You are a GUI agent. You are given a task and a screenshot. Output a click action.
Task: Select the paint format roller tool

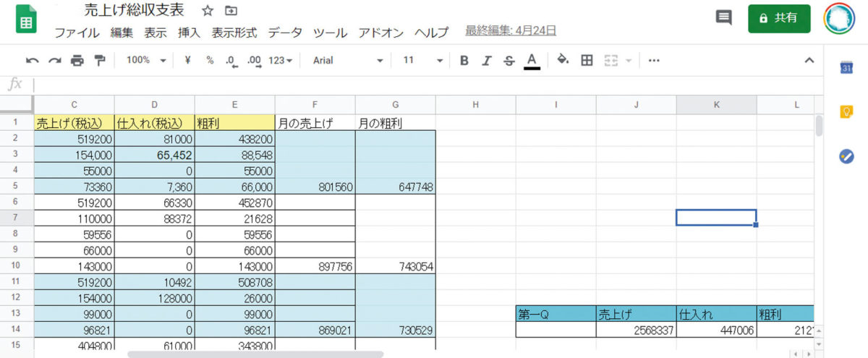tap(100, 61)
